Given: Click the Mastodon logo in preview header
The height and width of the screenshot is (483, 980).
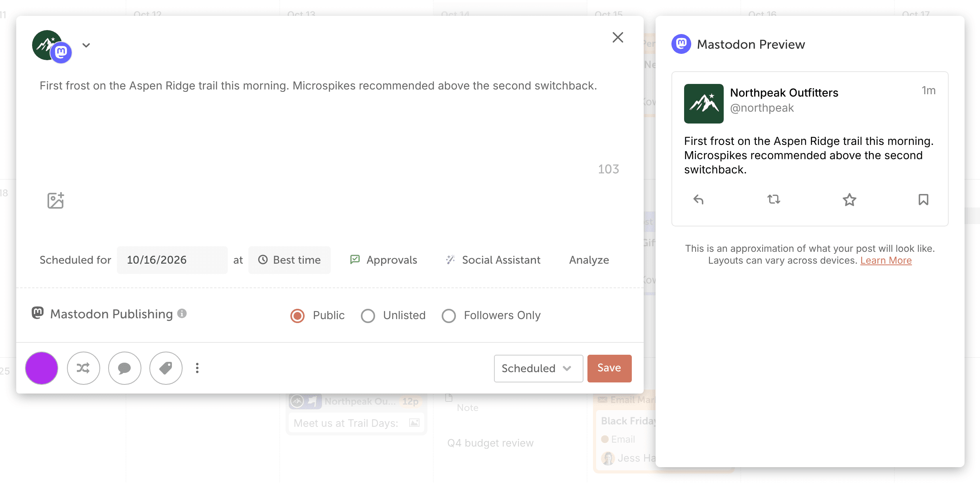Looking at the screenshot, I should [681, 44].
